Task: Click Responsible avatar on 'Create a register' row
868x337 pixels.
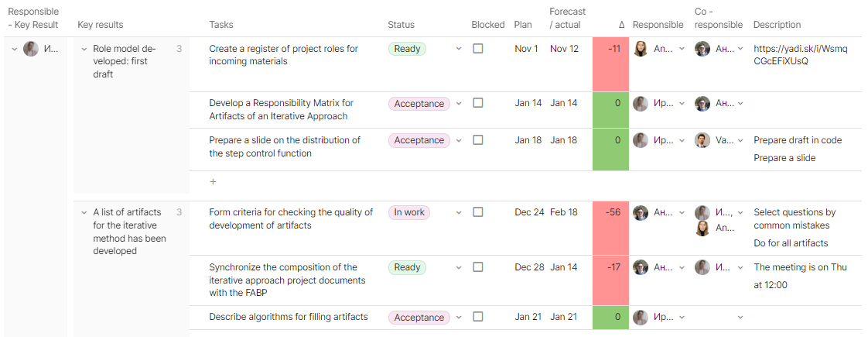Action: [641, 49]
